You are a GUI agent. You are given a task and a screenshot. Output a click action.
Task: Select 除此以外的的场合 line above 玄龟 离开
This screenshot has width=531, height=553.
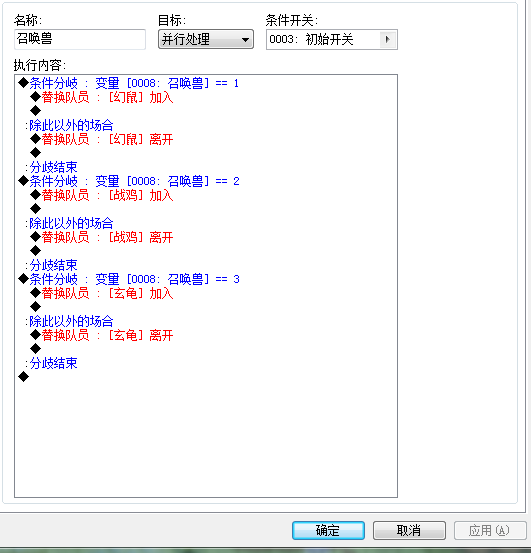(x=69, y=321)
